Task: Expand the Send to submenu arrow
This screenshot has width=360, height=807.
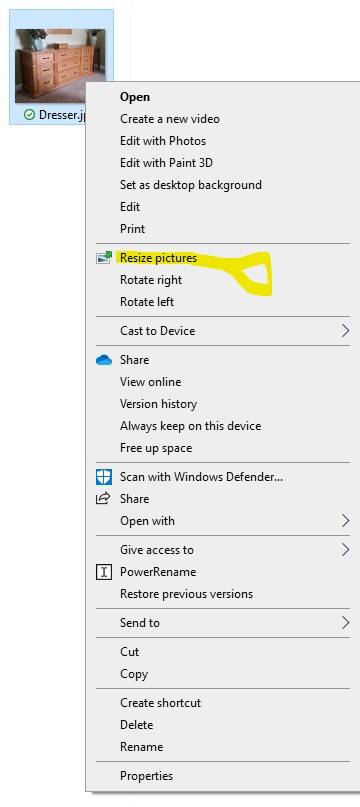Action: (346, 623)
